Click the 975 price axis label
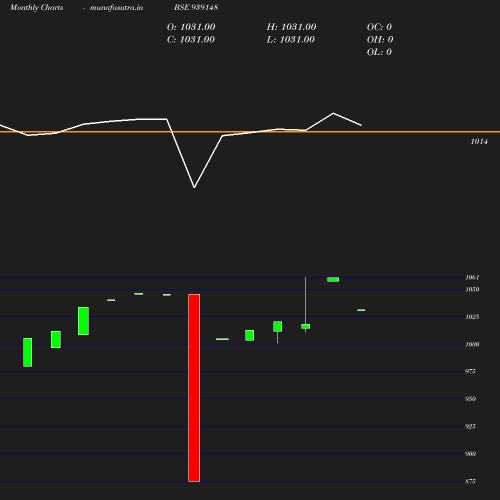 (x=470, y=371)
